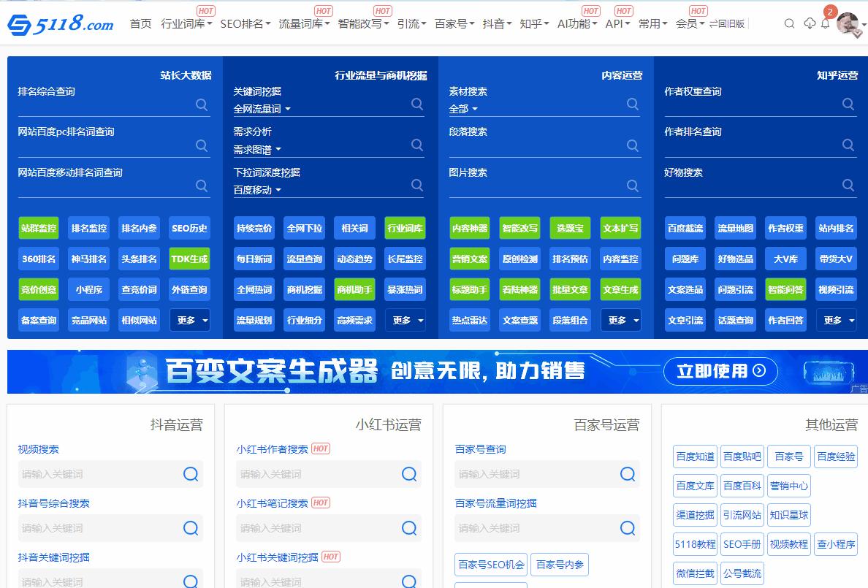Viewport: 868px width, 588px height.
Task: Click the 商机助手 button
Action: [355, 289]
